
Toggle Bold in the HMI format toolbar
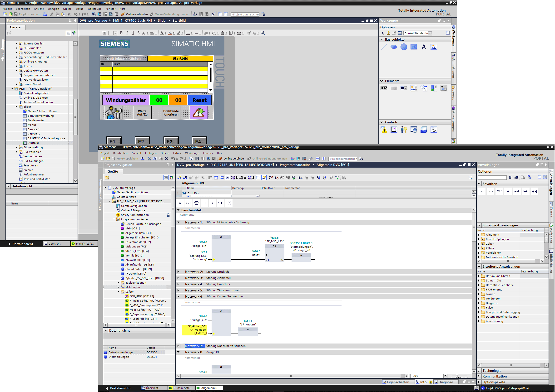121,33
